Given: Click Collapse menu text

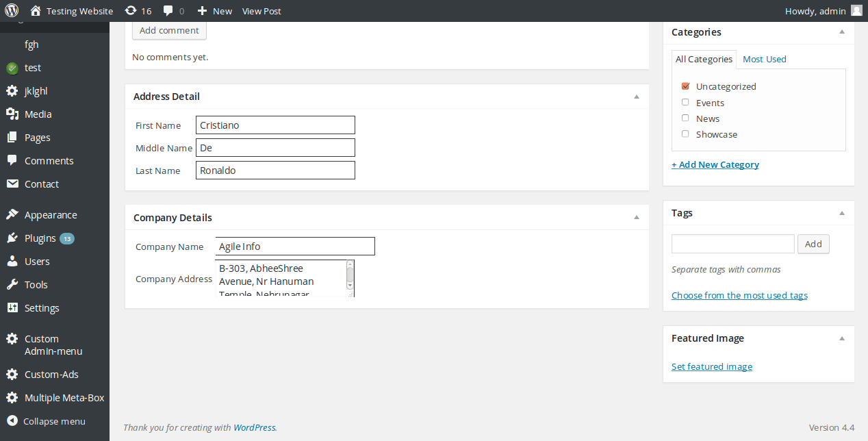Looking at the screenshot, I should coord(55,421).
